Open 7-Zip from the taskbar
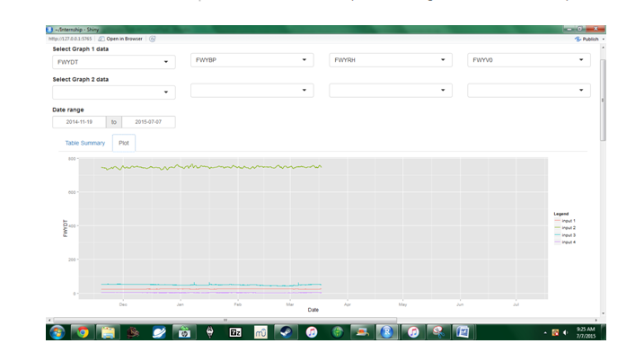Screen dimensions: 644x352 point(235,332)
